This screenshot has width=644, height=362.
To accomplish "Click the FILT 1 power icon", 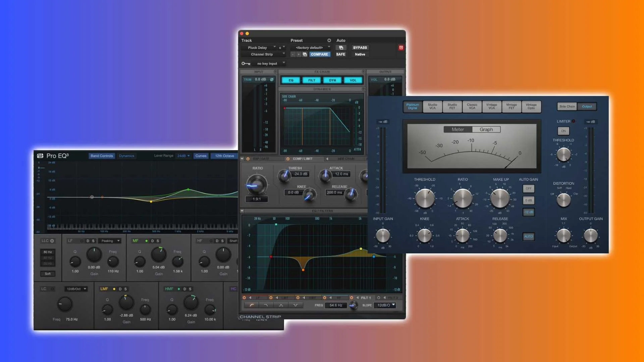I will coord(352,298).
